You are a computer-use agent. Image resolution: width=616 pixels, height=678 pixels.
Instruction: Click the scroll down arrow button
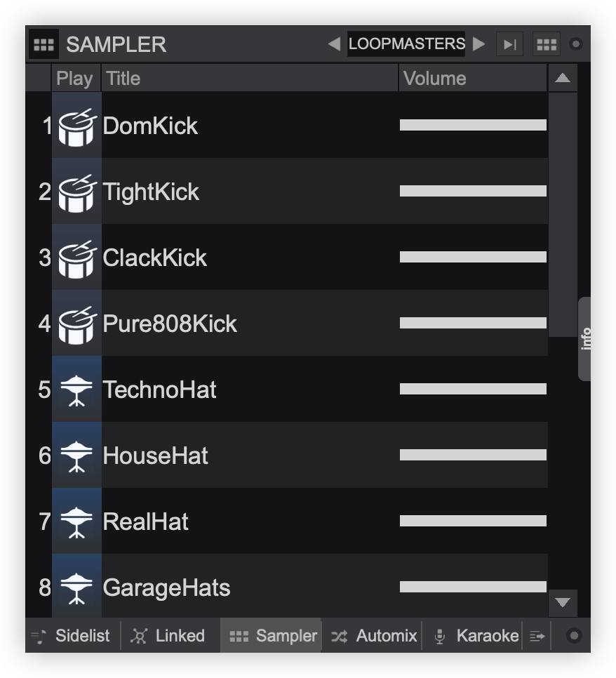pyautogui.click(x=562, y=602)
